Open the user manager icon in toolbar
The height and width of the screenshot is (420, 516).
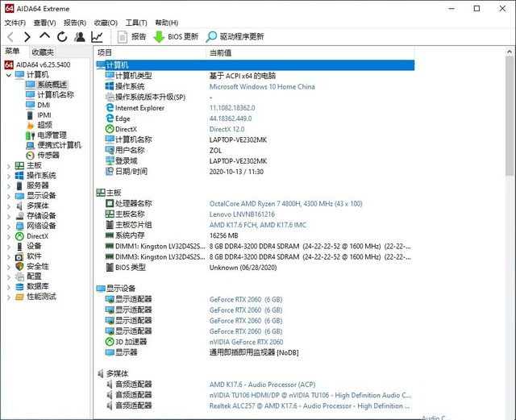point(79,36)
